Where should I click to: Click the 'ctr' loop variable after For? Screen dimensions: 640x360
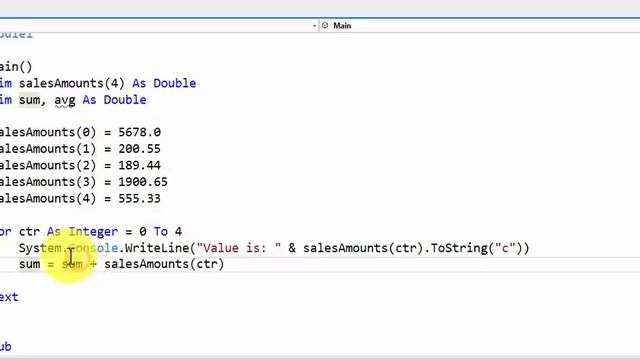click(29, 232)
